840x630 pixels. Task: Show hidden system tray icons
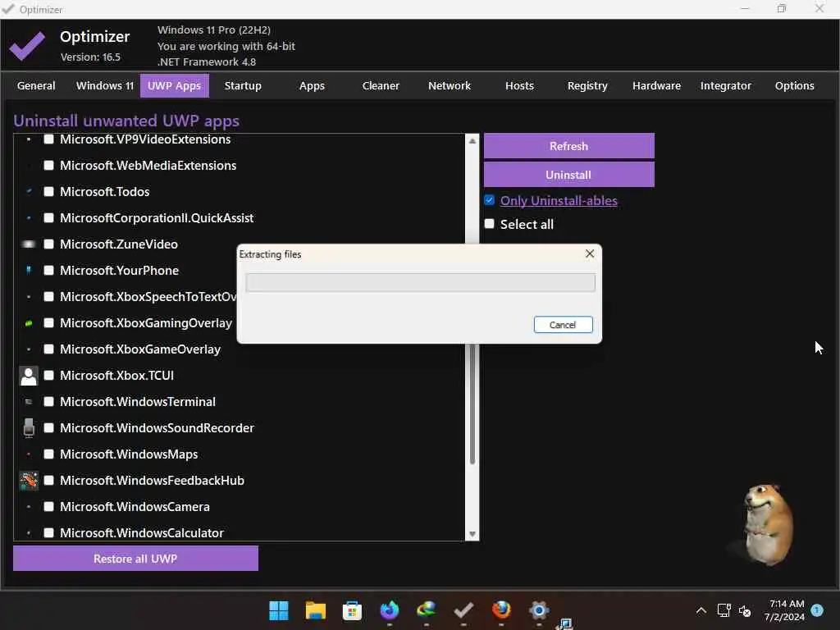pyautogui.click(x=701, y=610)
